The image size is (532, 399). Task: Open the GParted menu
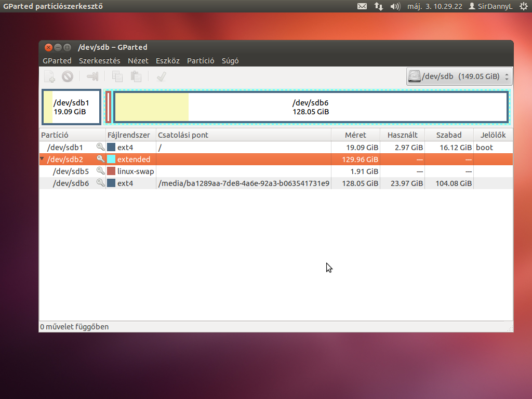[x=57, y=61]
